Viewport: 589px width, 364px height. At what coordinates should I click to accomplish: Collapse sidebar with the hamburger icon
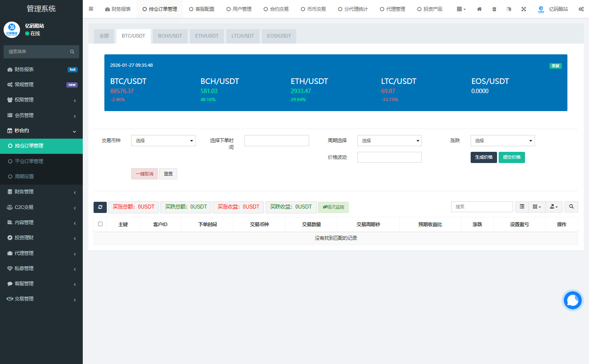(91, 9)
